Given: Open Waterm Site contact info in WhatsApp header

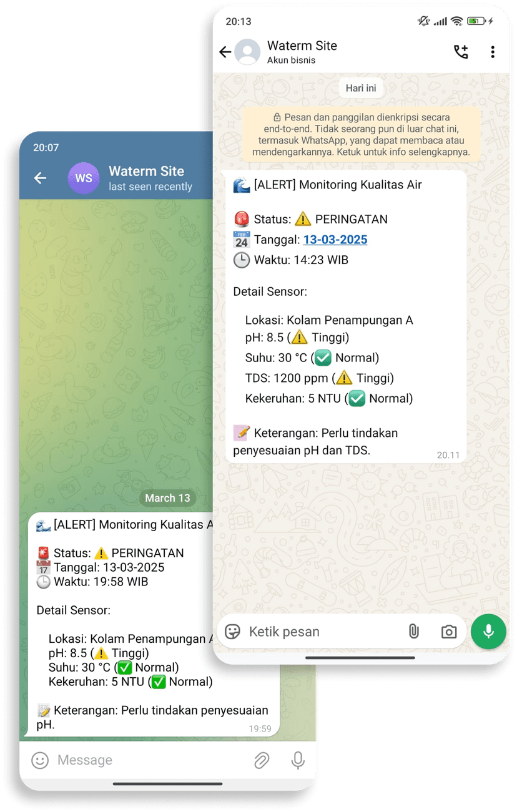Looking at the screenshot, I should (302, 52).
